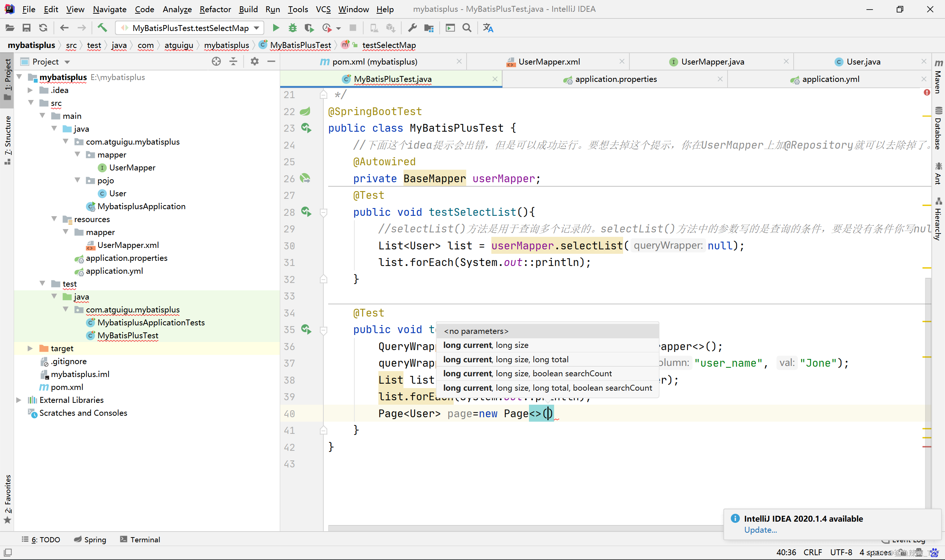The image size is (945, 560).
Task: Click run gutter icon for testSelectList
Action: [x=306, y=212]
